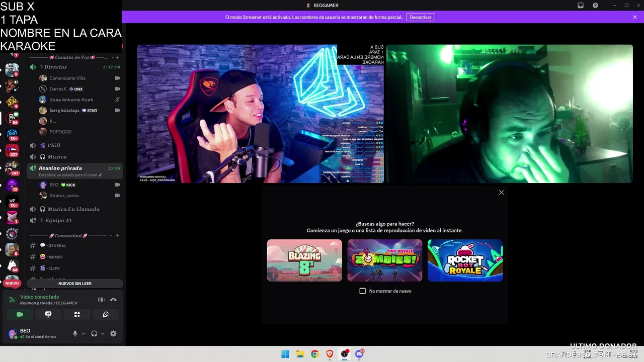Open user settings gear
Screen dimensions: 644x362
pos(113,333)
